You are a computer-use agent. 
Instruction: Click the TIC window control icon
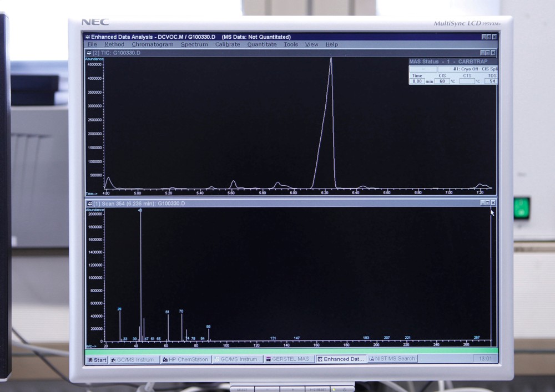coord(88,53)
